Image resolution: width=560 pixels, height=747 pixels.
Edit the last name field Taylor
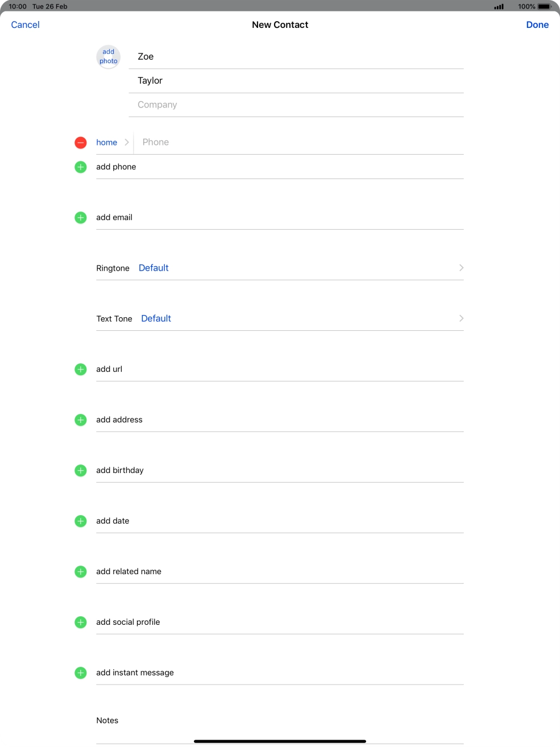tap(296, 81)
